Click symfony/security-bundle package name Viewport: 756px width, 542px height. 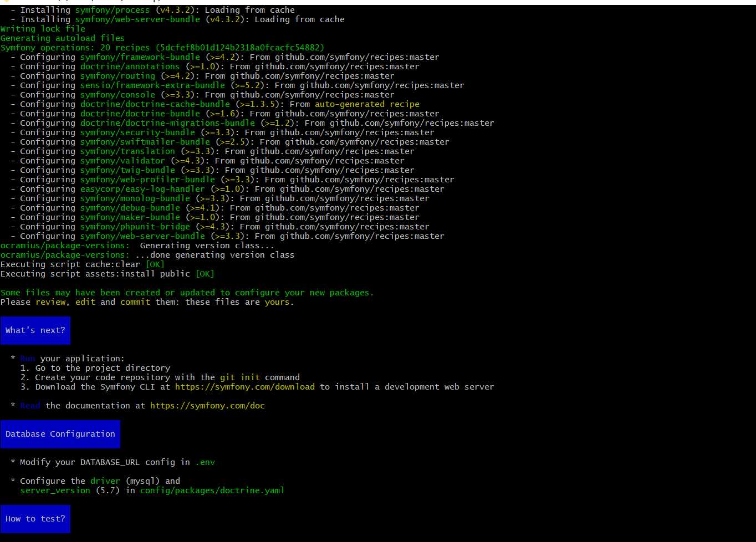tap(137, 132)
